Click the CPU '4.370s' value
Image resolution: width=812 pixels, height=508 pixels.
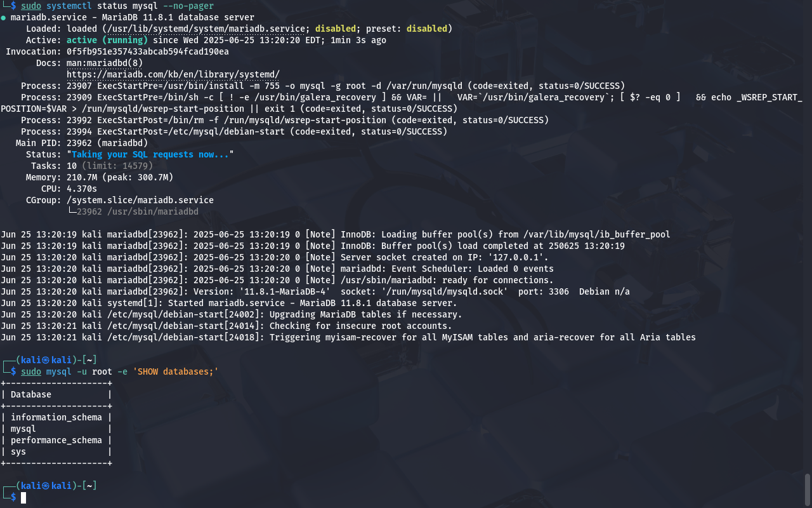point(82,189)
